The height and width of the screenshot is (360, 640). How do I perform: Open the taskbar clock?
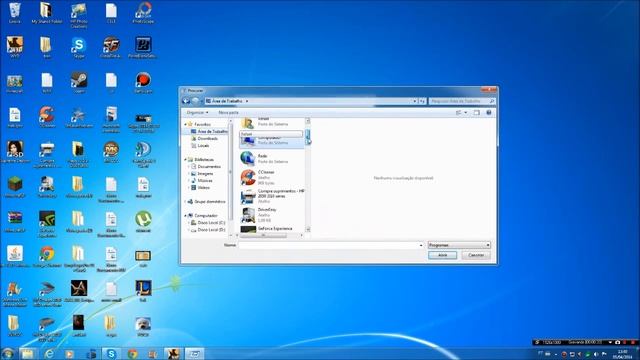pos(622,354)
